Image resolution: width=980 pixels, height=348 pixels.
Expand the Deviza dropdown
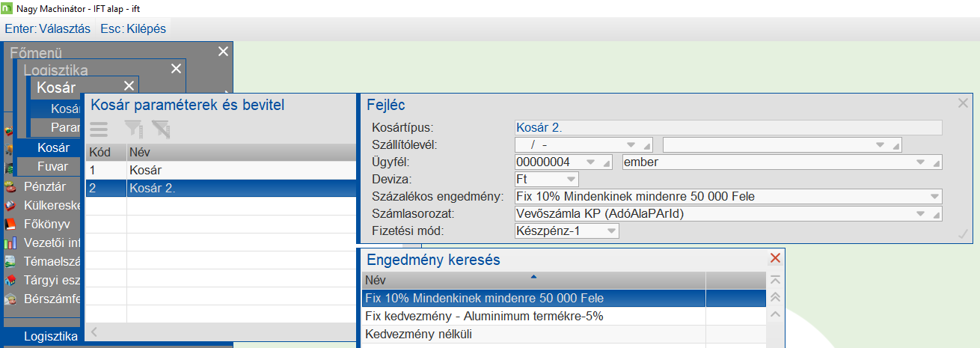572,180
